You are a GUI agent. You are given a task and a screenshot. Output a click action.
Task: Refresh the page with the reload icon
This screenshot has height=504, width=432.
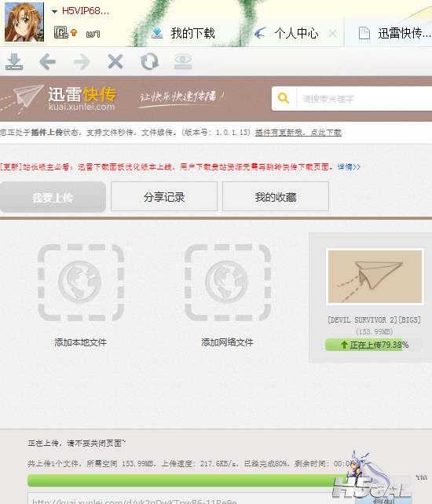(x=149, y=61)
